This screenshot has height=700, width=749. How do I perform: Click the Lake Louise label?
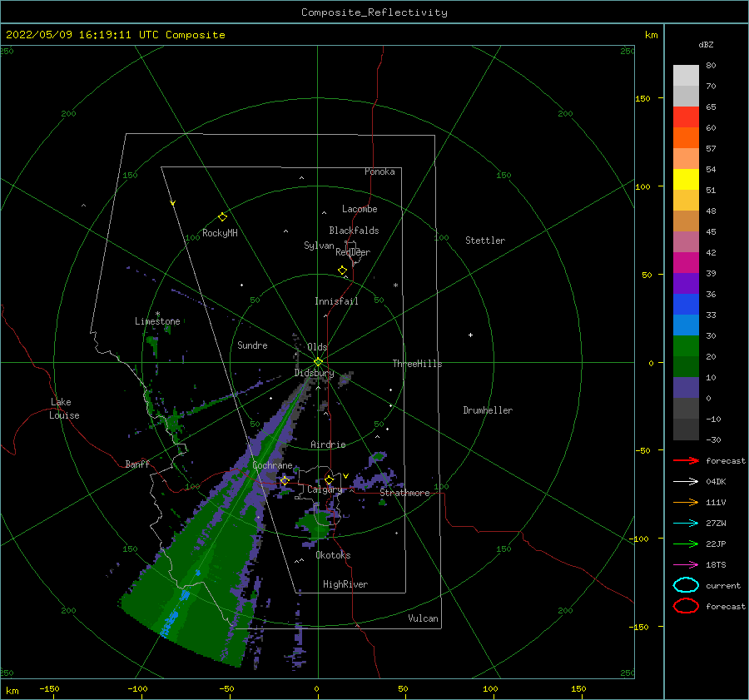tap(64, 409)
